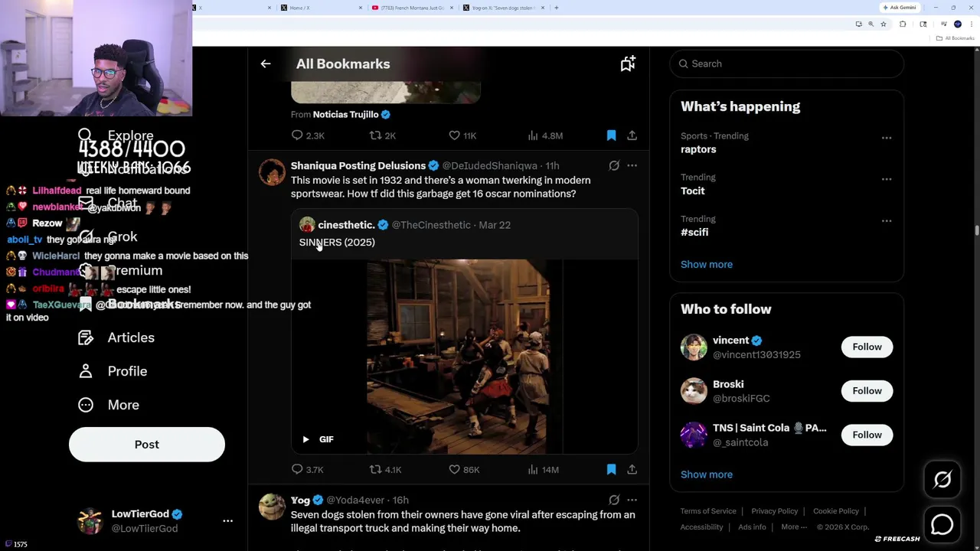Follow vincent
Image resolution: width=980 pixels, height=551 pixels.
867,347
